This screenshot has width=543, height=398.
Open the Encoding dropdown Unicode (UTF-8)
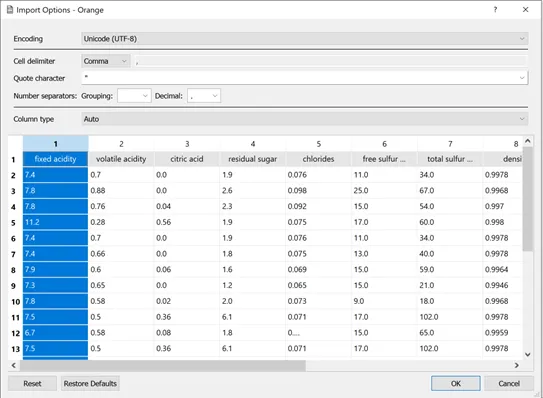[x=304, y=39]
